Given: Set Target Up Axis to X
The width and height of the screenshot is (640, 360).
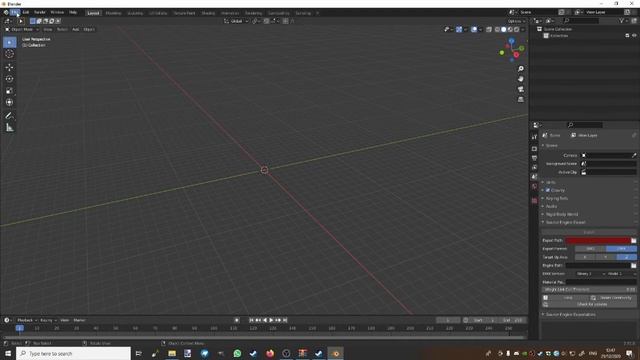Looking at the screenshot, I should pos(585,257).
